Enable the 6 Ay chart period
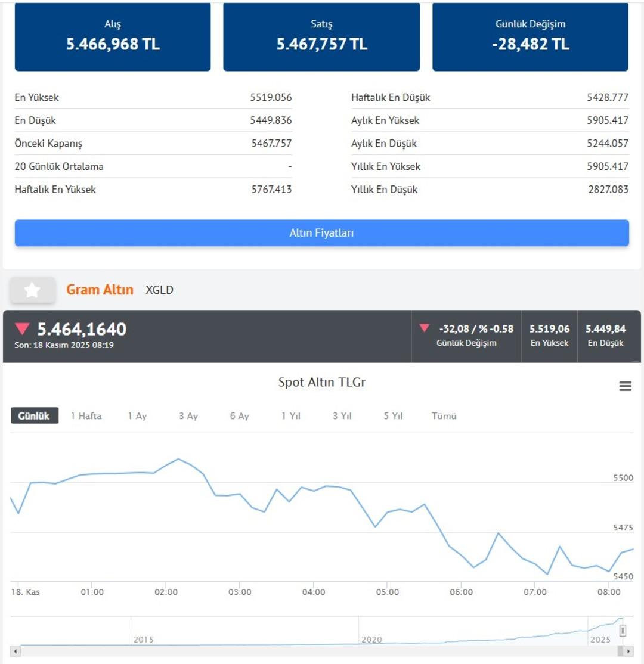The width and height of the screenshot is (644, 664). [239, 416]
